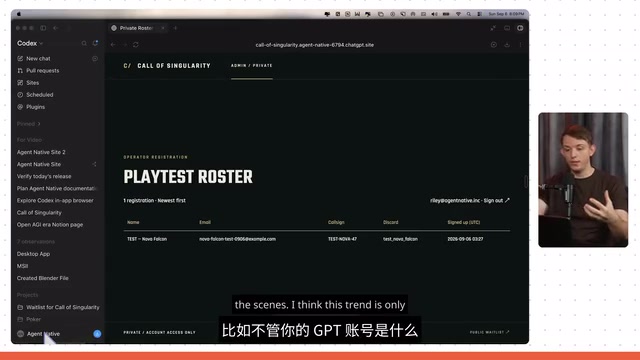Screen dimensions: 640x360
Task: Navigate back in the in-app browser
Action: click(113, 45)
